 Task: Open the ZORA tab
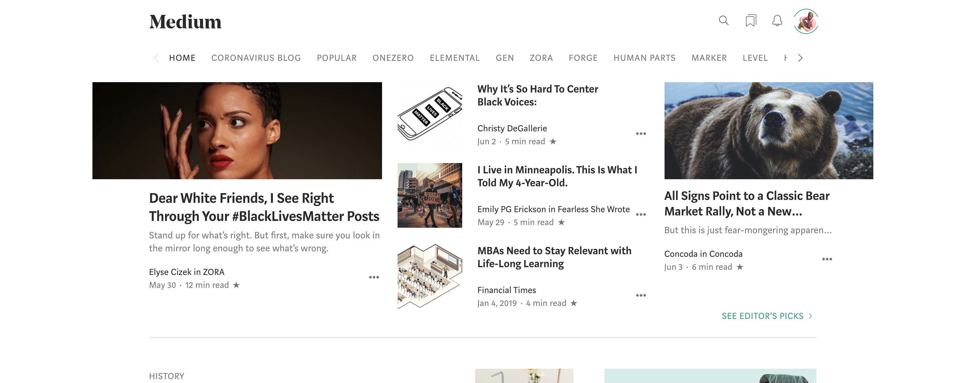tap(541, 58)
